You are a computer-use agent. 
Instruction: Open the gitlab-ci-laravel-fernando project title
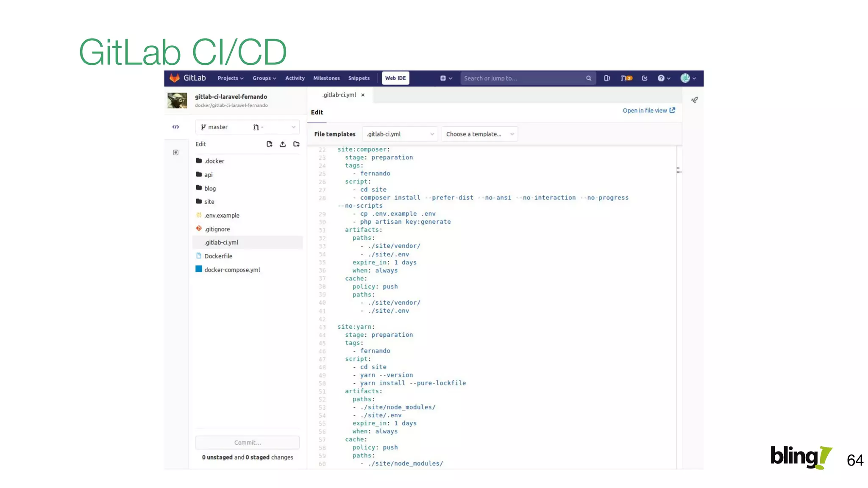pyautogui.click(x=231, y=97)
